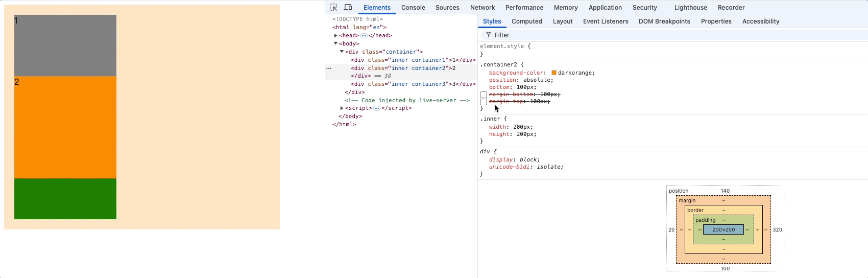Click the filter funnel icon in Styles
The height and width of the screenshot is (278, 868).
tap(489, 35)
